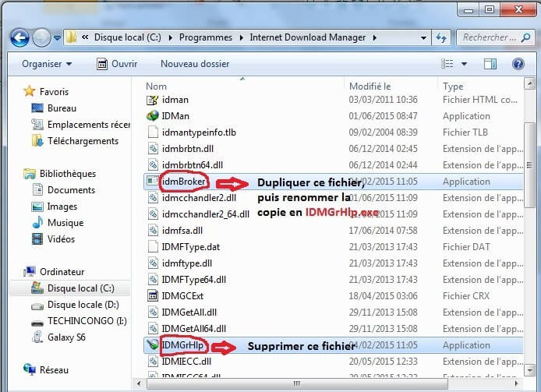This screenshot has height=392, width=541.
Task: Open the address bar history dropdown
Action: pyautogui.click(x=423, y=37)
